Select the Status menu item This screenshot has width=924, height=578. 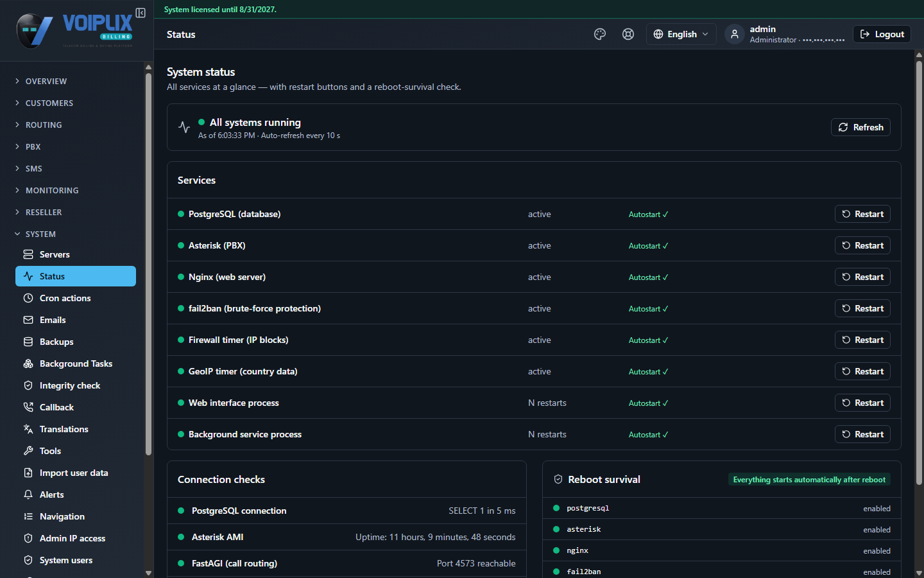click(x=76, y=276)
